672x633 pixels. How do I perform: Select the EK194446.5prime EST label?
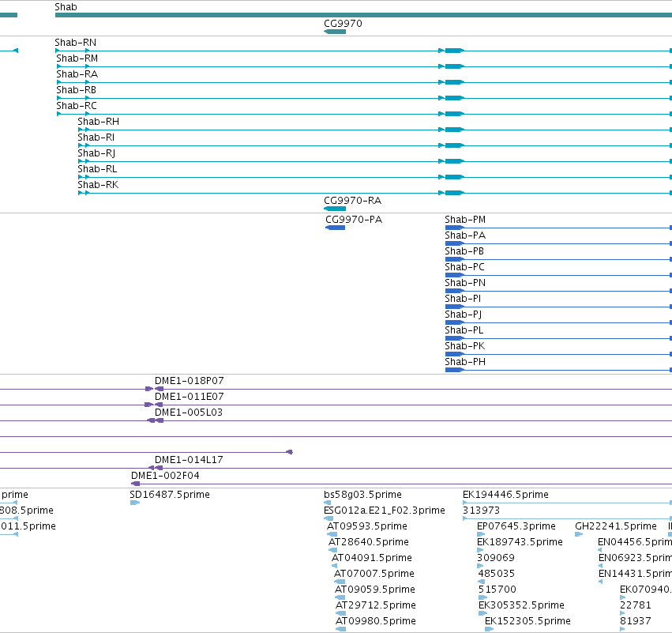[x=505, y=495]
